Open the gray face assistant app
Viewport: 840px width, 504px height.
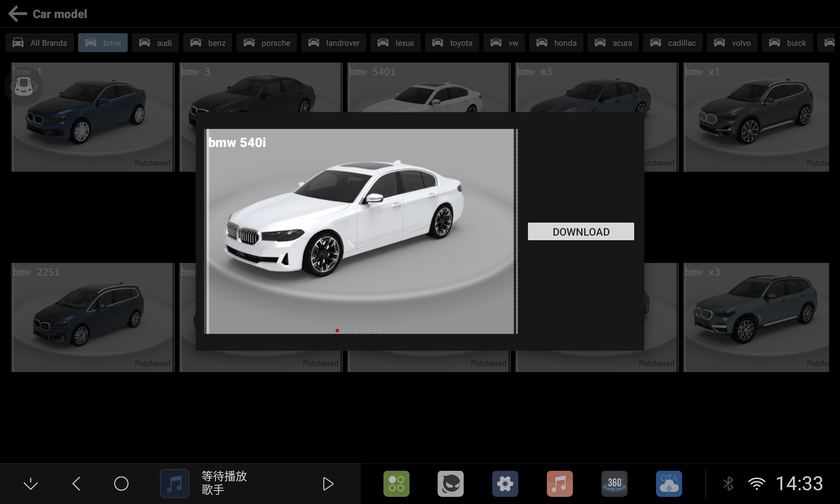(x=451, y=484)
